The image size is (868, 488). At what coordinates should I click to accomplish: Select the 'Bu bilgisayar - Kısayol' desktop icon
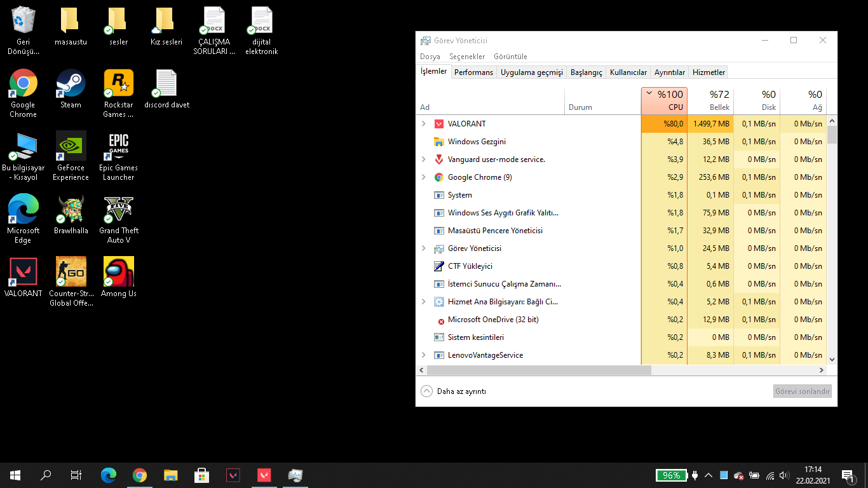tap(24, 156)
